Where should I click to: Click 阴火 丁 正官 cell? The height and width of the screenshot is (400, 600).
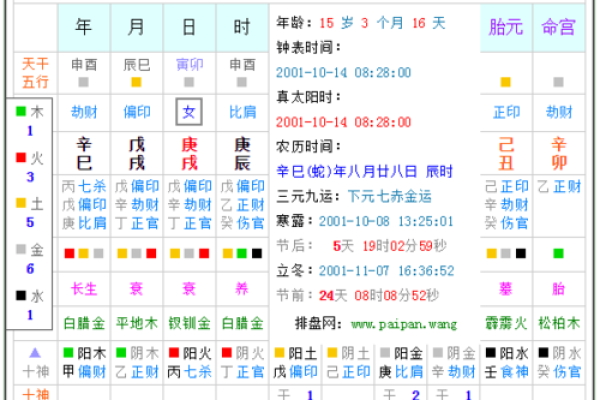[x=242, y=362]
